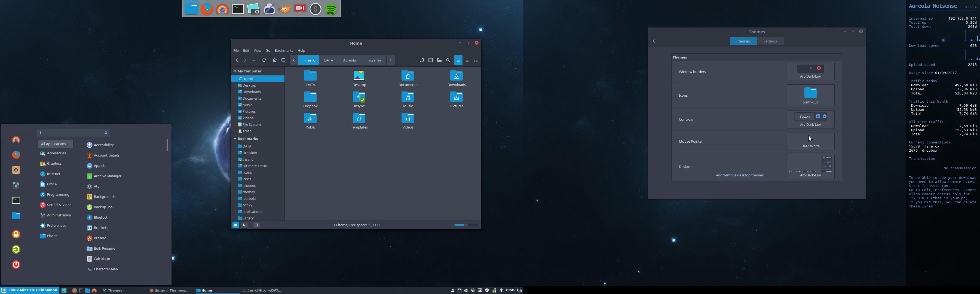Screen dimensions: 980x294
Task: Open Icons theme chooser Surfn-Luv
Action: click(810, 96)
